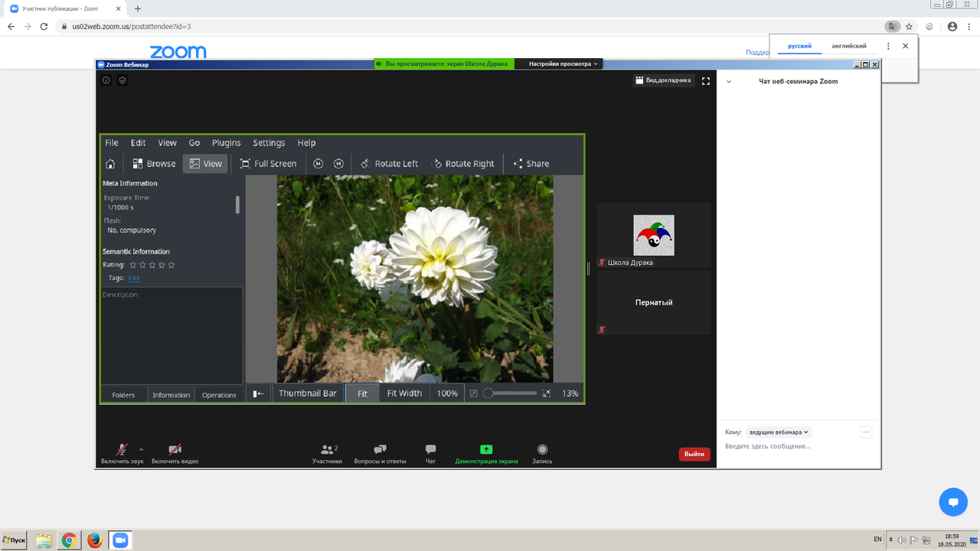Click the Description text field
Viewport: 980px width, 551px height.
tap(171, 334)
